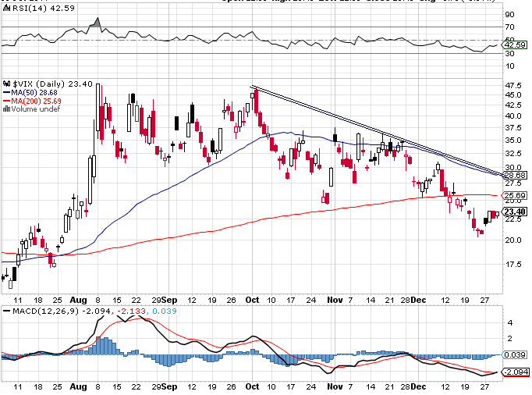The image size is (532, 395).
Task: Click the 90 level on RSI axis
Action: pyautogui.click(x=509, y=15)
